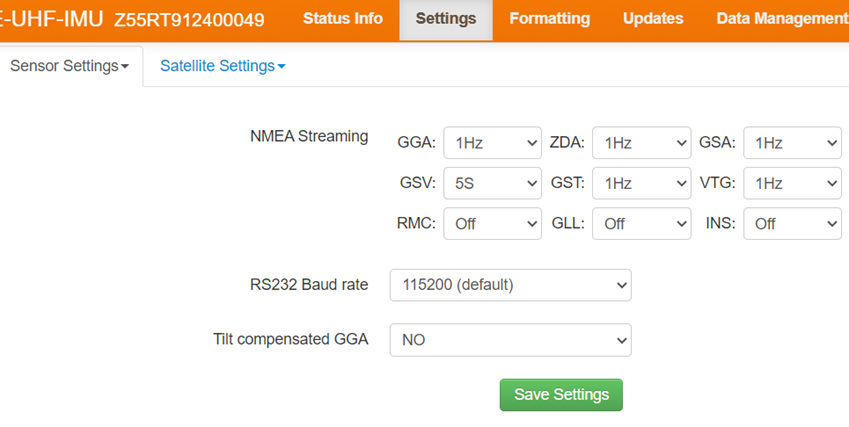Select the Settings tab
The height and width of the screenshot is (427, 849).
446,19
